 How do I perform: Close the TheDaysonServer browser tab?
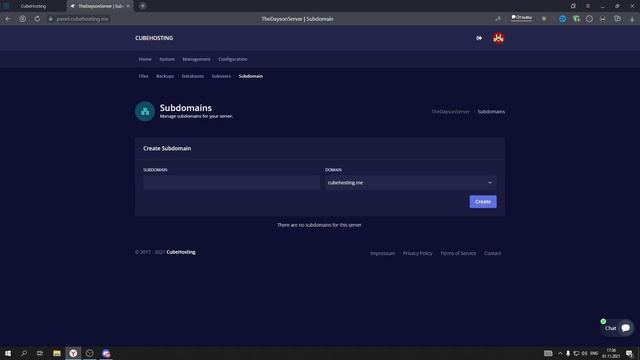point(128,6)
